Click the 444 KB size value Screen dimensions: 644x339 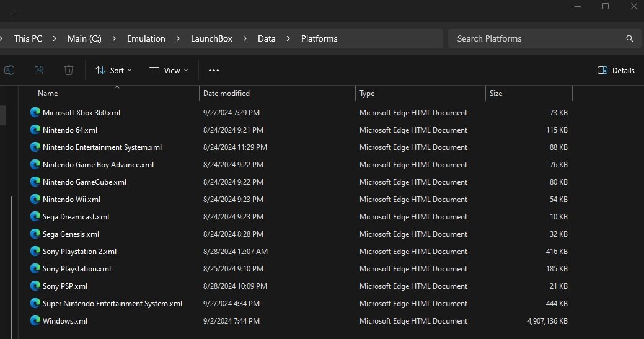tap(557, 303)
